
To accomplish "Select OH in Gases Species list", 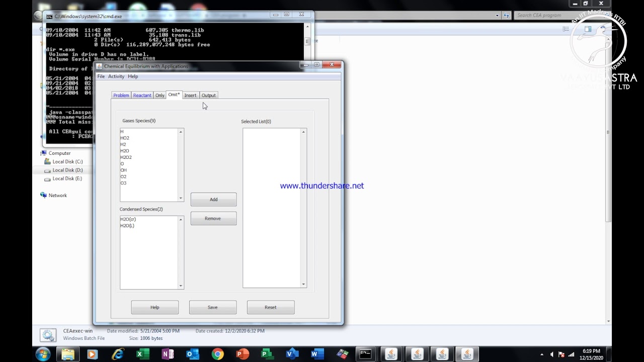I will pos(149,170).
